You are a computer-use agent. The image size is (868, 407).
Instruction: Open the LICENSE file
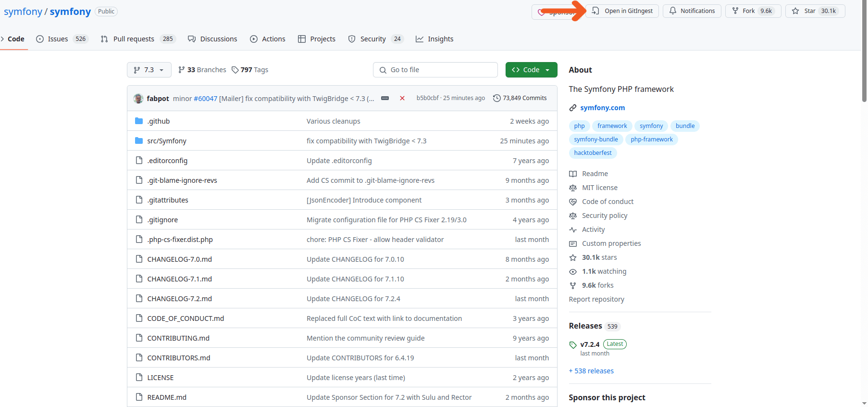click(161, 378)
